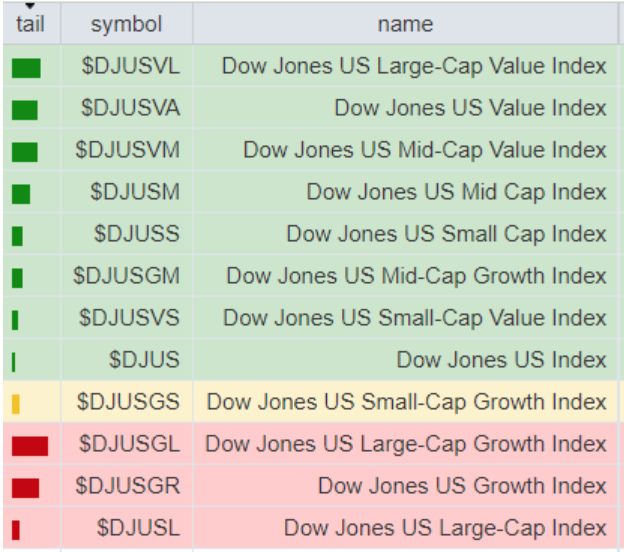Open Dow Jones US Mid Cap Index

pos(456,192)
